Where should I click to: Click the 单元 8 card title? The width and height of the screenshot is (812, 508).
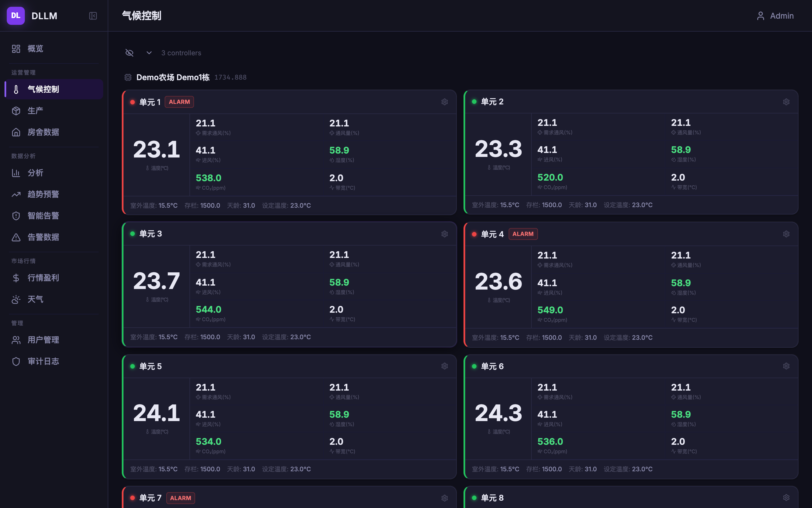tap(492, 498)
